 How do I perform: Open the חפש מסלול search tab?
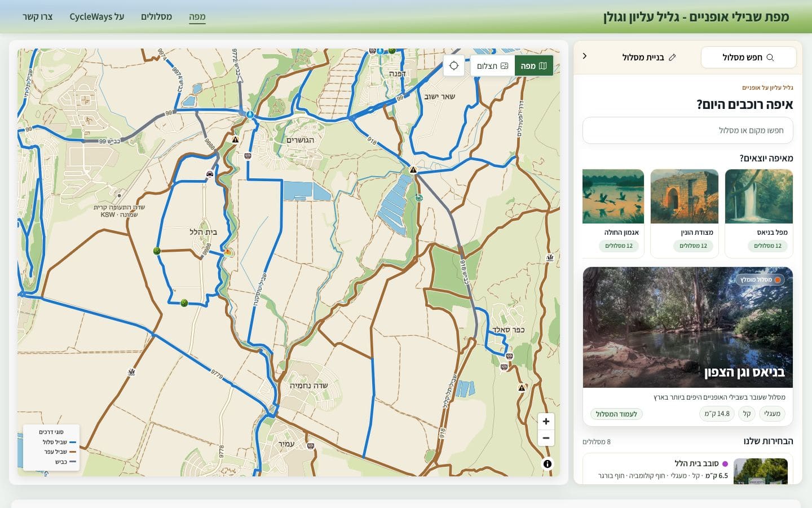(748, 57)
